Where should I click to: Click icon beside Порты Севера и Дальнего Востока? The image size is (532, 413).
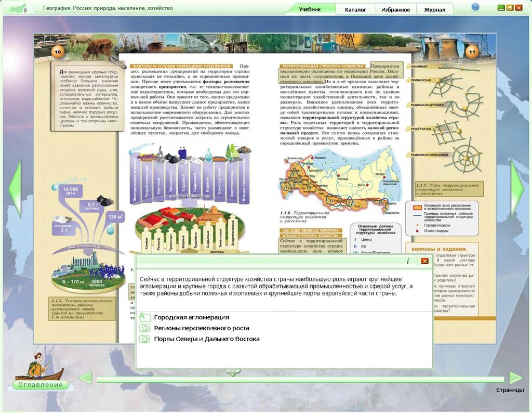click(x=144, y=339)
